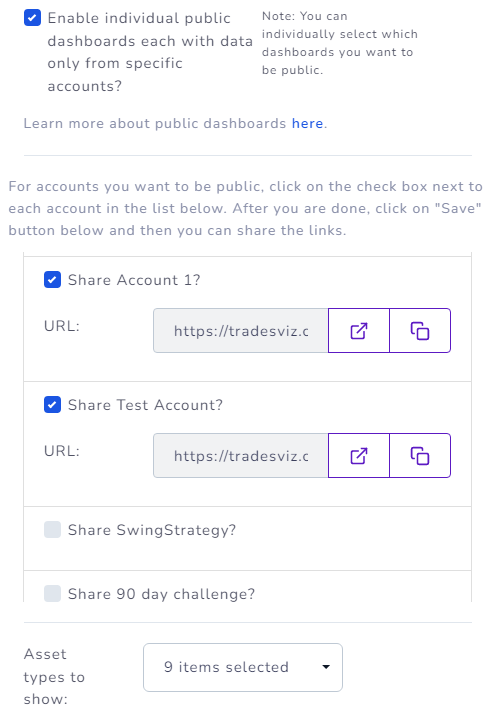Viewport: 497px width, 713px height.
Task: Open Account 1 public URL in new tab
Action: [x=359, y=331]
